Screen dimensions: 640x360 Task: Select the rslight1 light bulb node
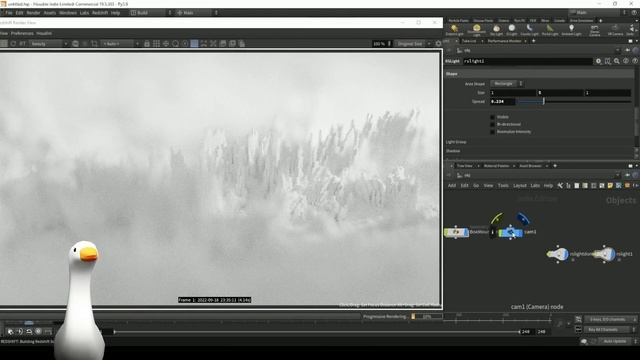coord(605,254)
